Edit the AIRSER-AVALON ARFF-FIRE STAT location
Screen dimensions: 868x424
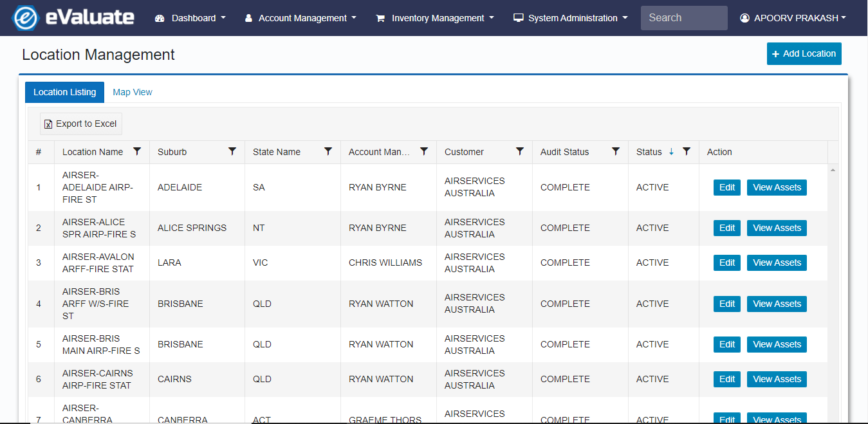click(727, 263)
